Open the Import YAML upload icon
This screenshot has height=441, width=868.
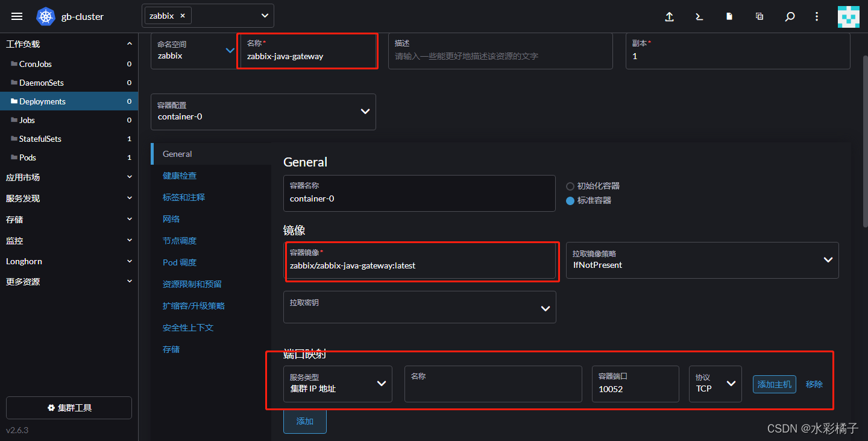pyautogui.click(x=669, y=17)
